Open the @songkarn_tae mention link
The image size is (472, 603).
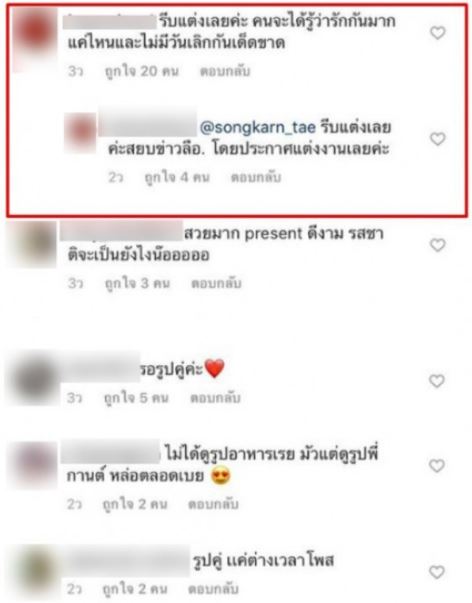tap(258, 127)
